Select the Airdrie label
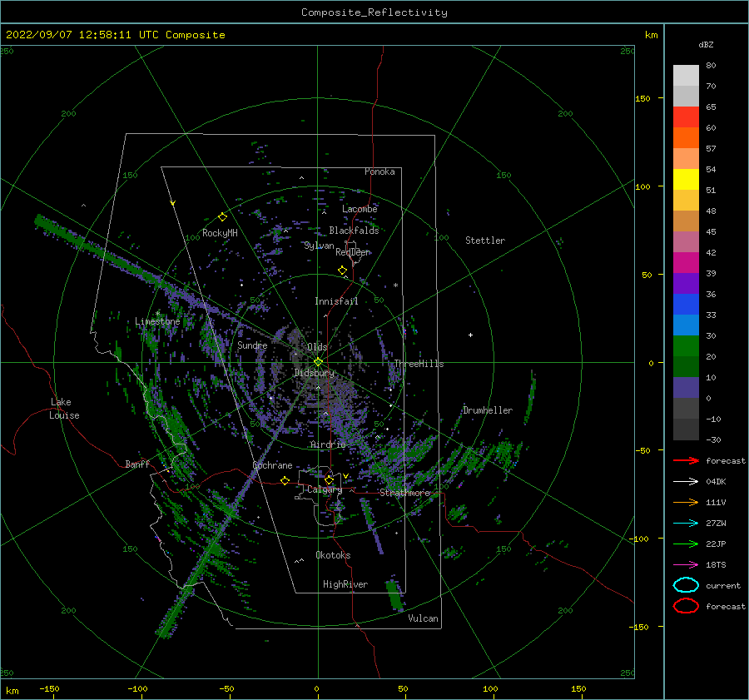749x700 pixels. [x=328, y=444]
